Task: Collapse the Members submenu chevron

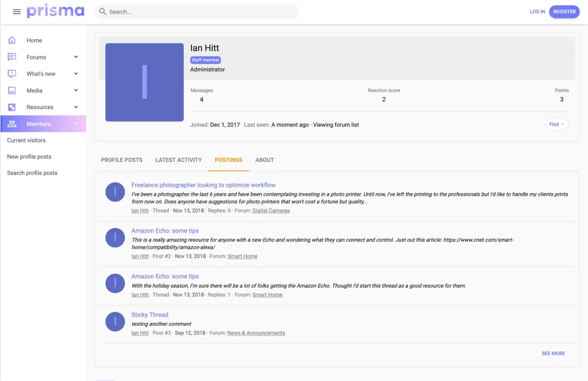Action: click(x=76, y=124)
